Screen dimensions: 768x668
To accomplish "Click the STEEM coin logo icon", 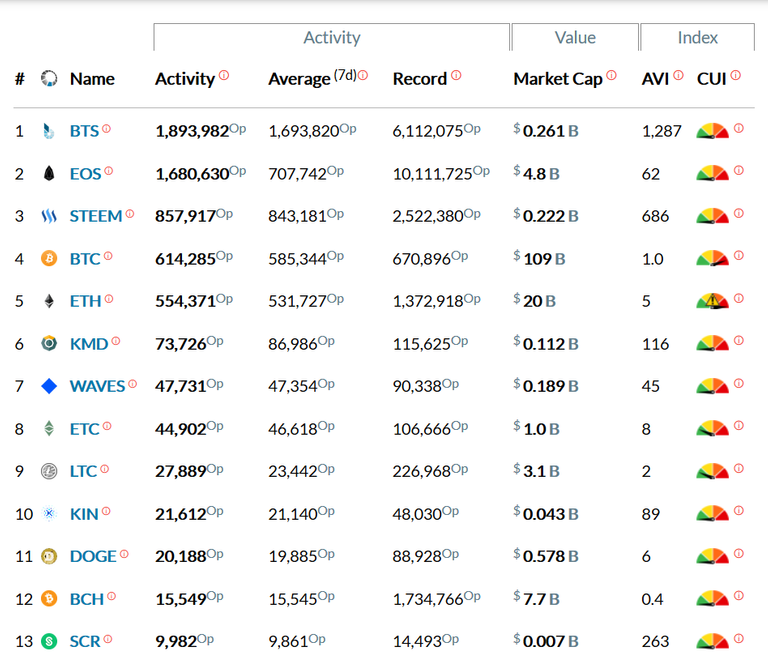I will (48, 216).
